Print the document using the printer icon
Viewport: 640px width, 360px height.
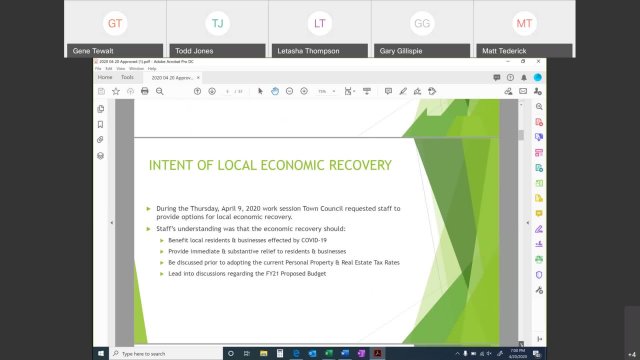(x=144, y=91)
